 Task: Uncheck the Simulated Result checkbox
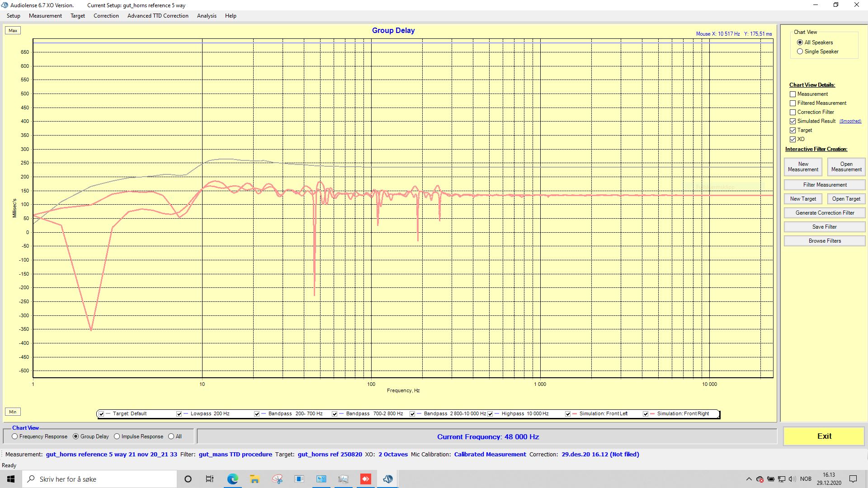[x=793, y=121]
